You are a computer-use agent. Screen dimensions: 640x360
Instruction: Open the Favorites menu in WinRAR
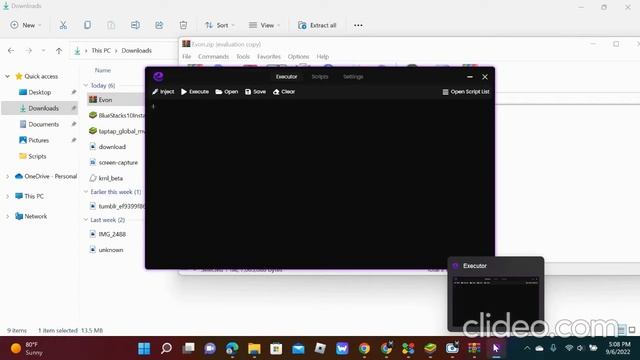click(x=269, y=56)
